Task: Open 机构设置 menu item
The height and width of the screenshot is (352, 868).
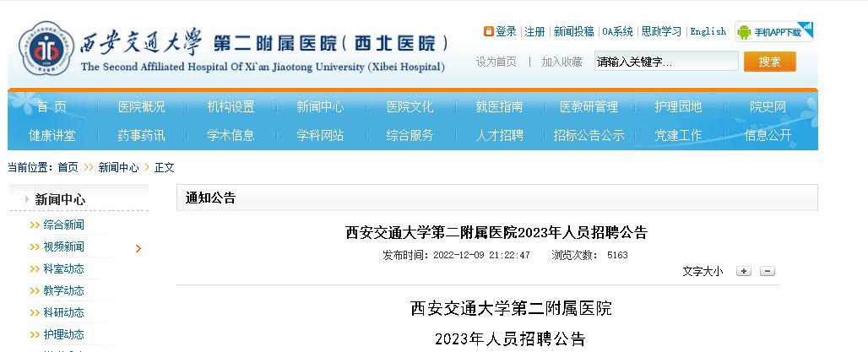Action: (x=231, y=107)
